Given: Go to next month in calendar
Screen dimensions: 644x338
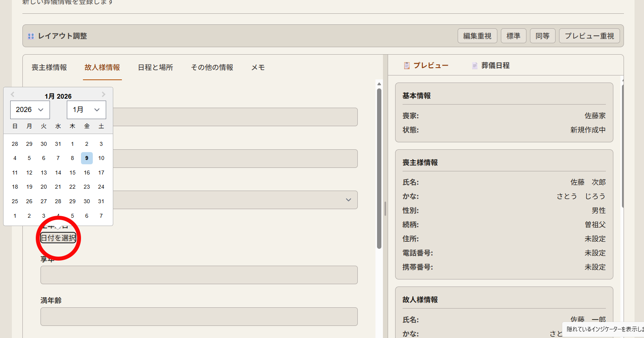Looking at the screenshot, I should pos(103,94).
